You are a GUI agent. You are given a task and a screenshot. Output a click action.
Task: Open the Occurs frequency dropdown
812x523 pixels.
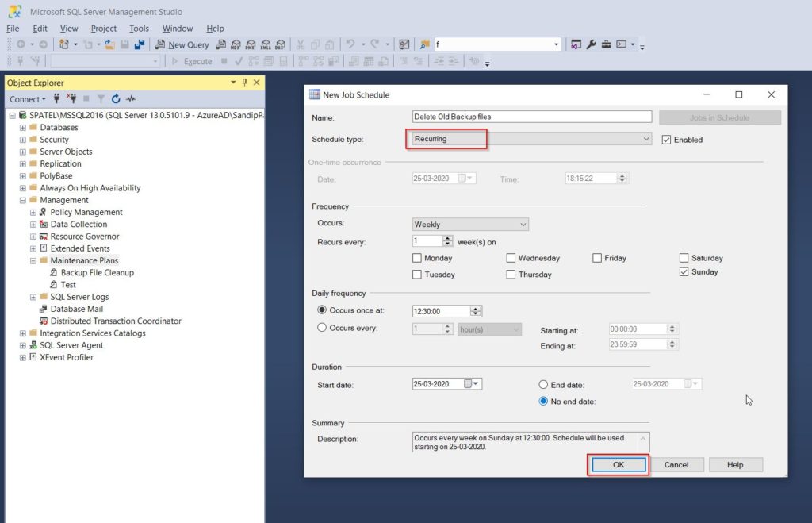point(470,225)
